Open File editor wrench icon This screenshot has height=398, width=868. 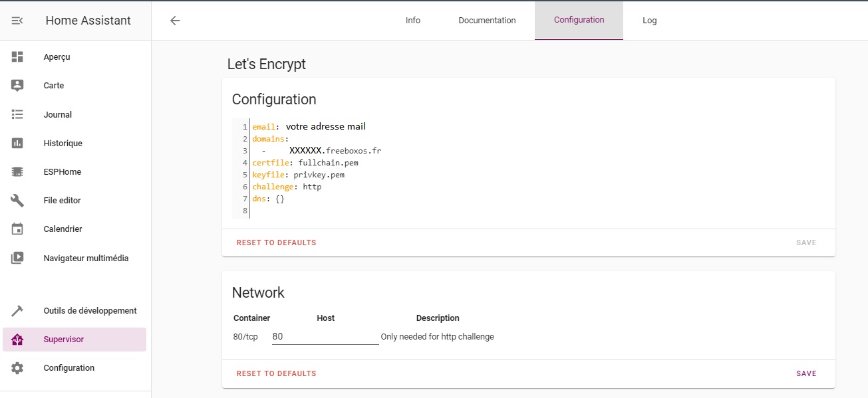click(x=17, y=201)
